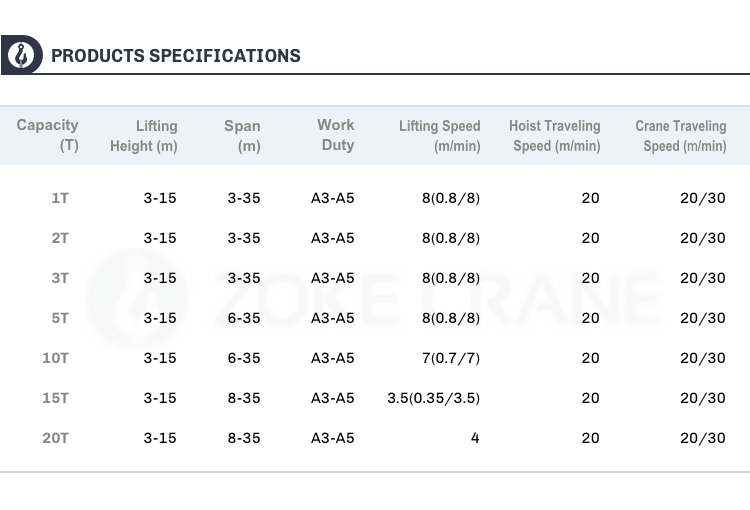Click the 20T row lifting speed value 4
Image resolution: width=750 pixels, height=510 pixels.
pyautogui.click(x=475, y=438)
